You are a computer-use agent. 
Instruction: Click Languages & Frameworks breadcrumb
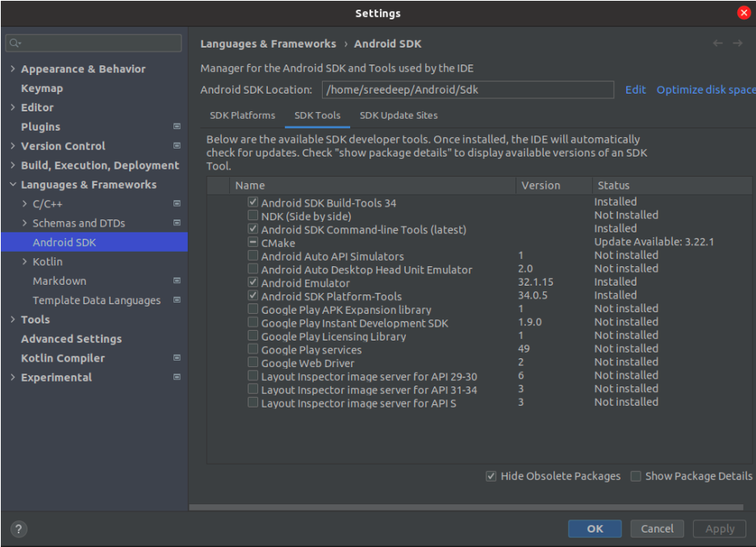click(x=268, y=44)
